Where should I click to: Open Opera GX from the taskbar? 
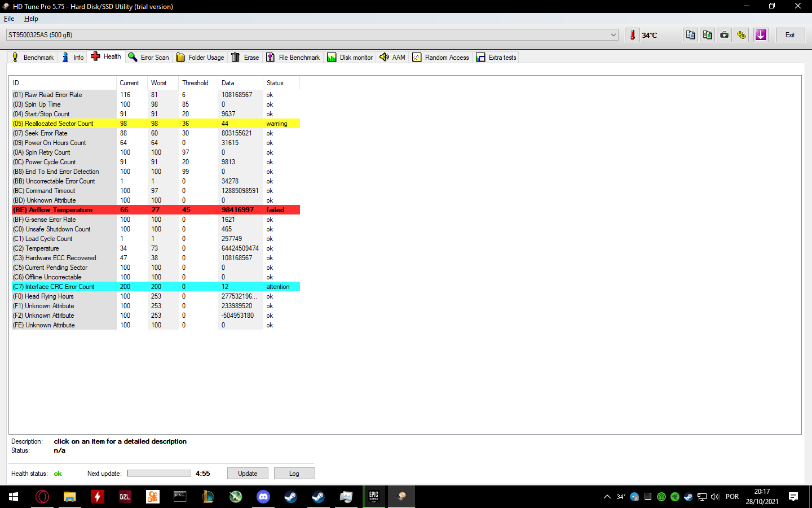click(x=42, y=497)
